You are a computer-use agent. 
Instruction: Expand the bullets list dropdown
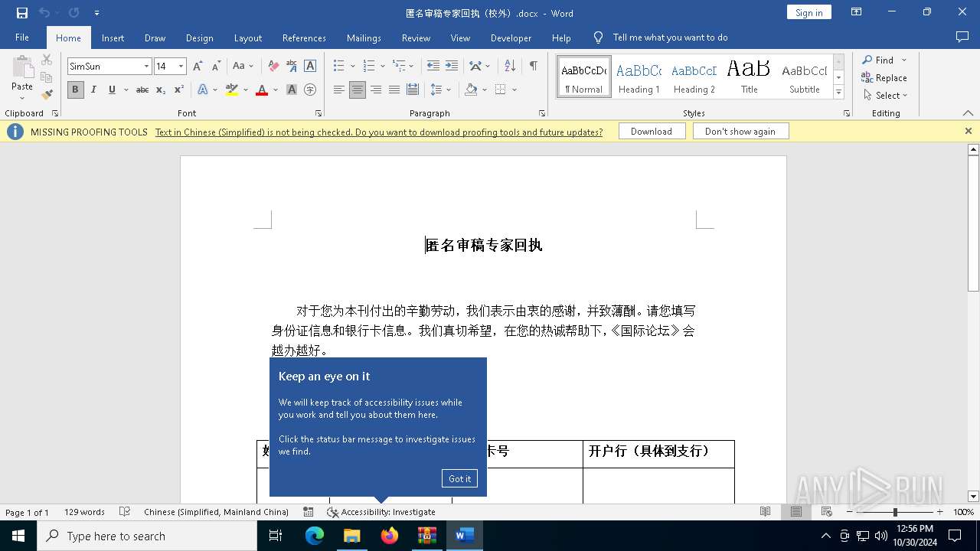coord(352,67)
